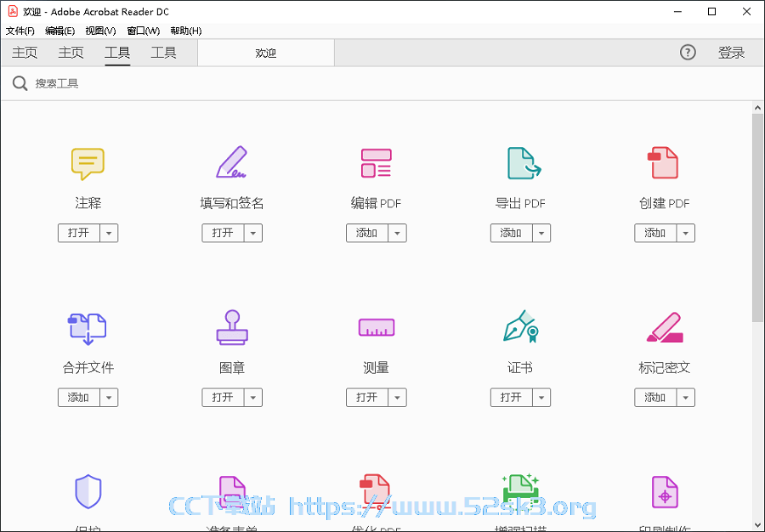Click the 帮助(H) menu
This screenshot has width=765, height=532.
point(186,31)
